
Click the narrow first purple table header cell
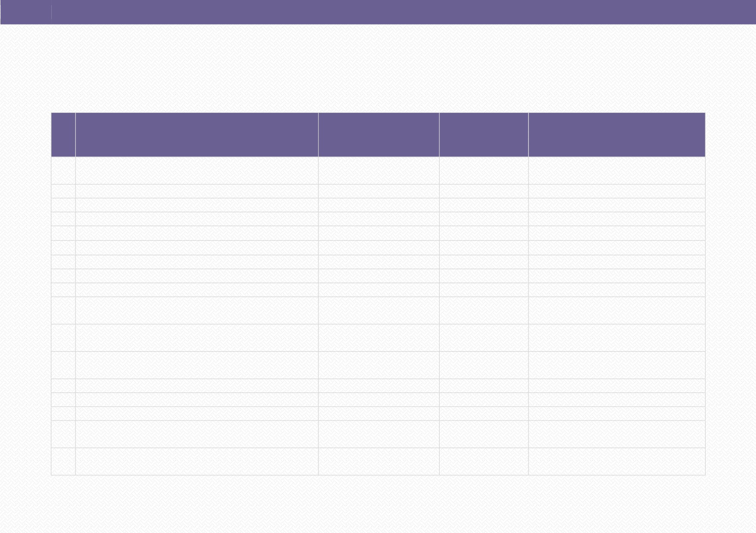63,134
